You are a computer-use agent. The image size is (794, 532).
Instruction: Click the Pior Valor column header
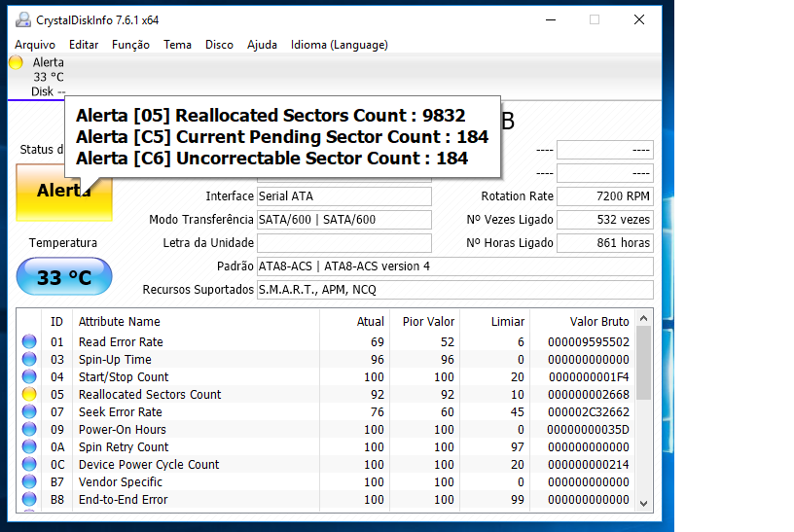(424, 321)
